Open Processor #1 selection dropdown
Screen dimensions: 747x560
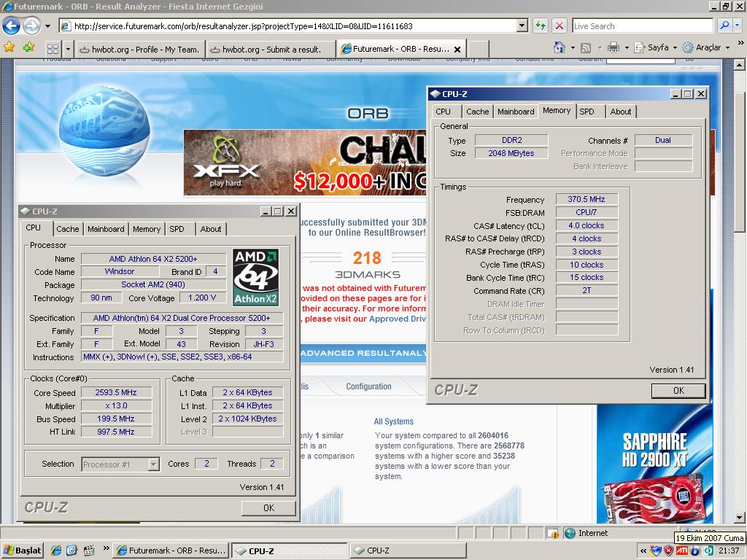(121, 464)
